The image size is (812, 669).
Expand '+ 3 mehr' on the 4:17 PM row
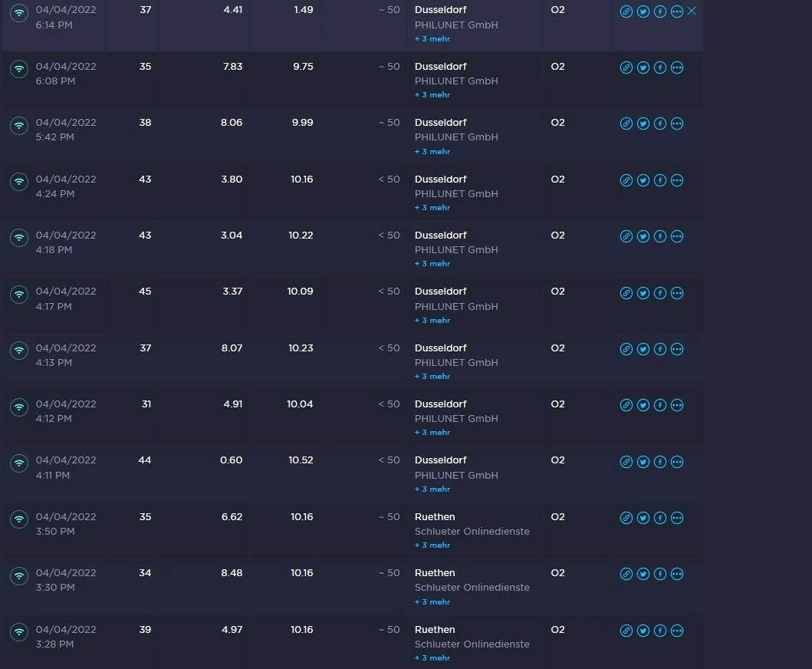click(432, 320)
